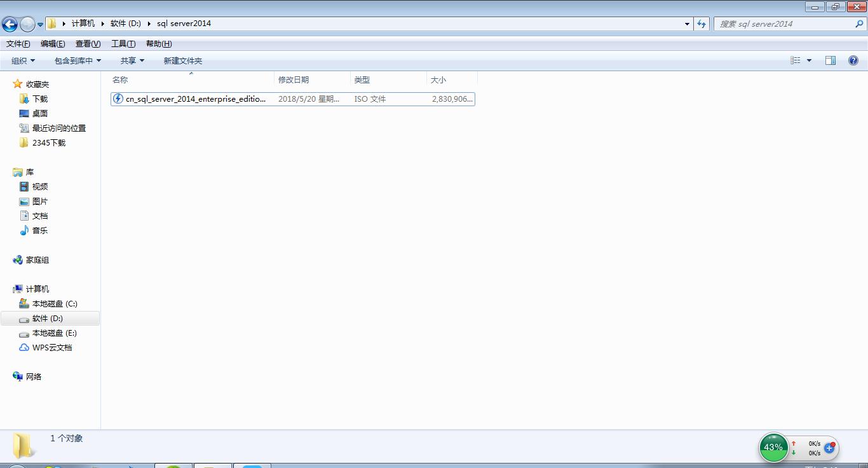Sort by 大小 column header
This screenshot has width=868, height=468.
[438, 79]
